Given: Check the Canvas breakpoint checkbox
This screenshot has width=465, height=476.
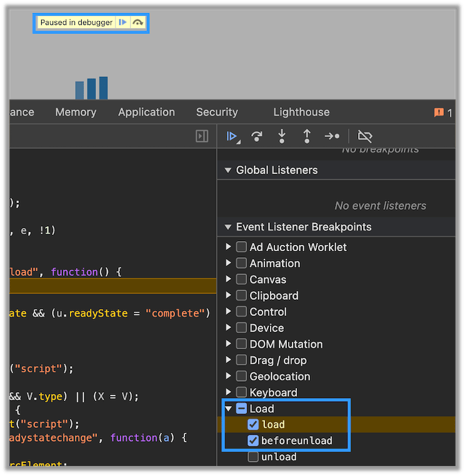Looking at the screenshot, I should (x=241, y=279).
